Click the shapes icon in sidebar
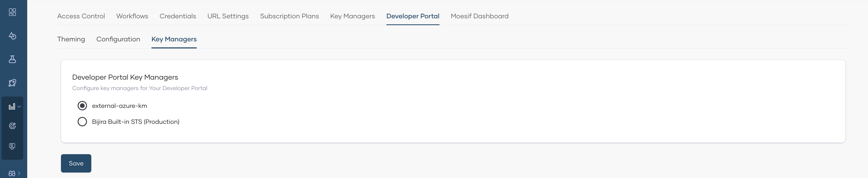The image size is (868, 178). (x=13, y=36)
